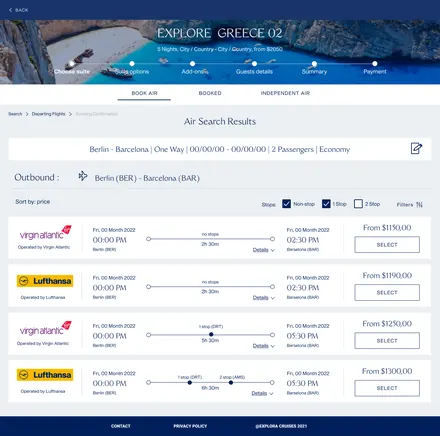Click the outbound airplane icon
This screenshot has height=436, width=440.
[83, 176]
